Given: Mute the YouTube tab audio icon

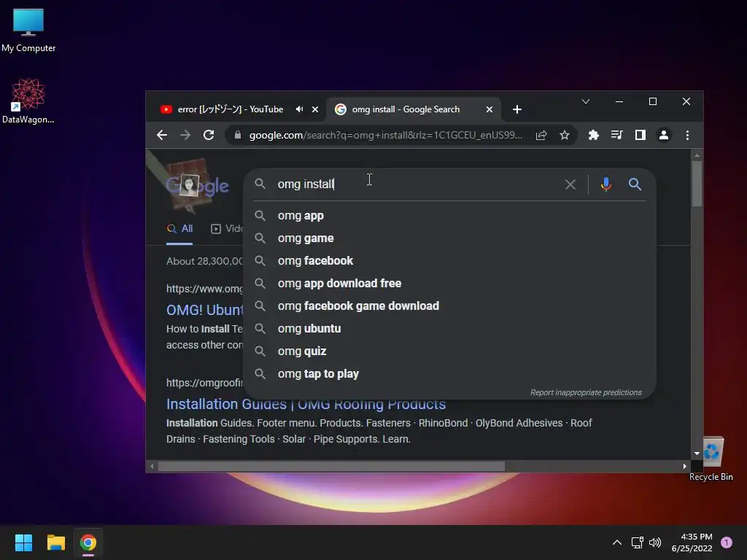Looking at the screenshot, I should 300,109.
